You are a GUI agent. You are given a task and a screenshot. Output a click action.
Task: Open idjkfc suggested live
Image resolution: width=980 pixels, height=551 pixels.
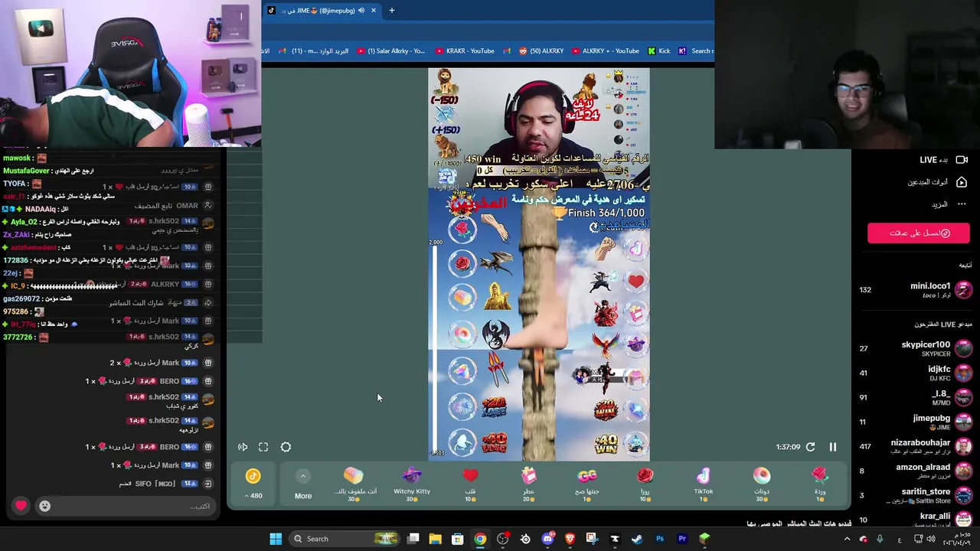pyautogui.click(x=915, y=373)
